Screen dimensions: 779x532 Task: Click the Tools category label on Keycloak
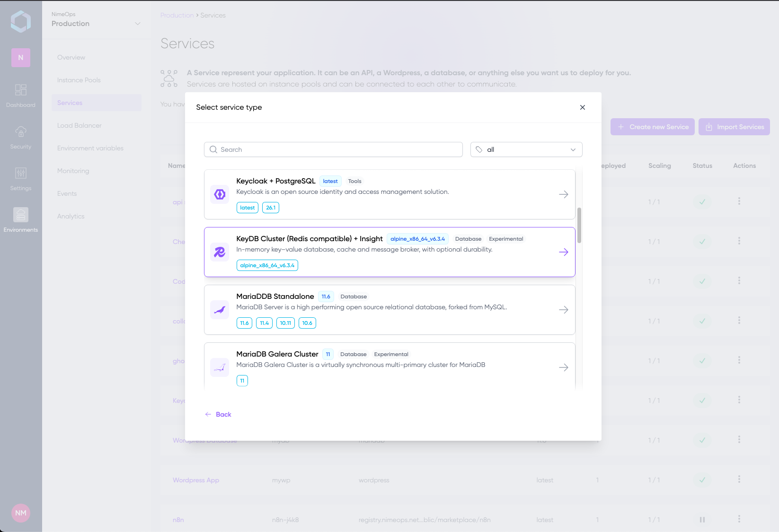pos(355,181)
